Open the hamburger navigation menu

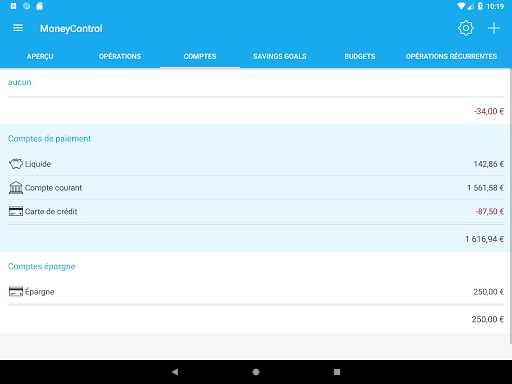18,28
